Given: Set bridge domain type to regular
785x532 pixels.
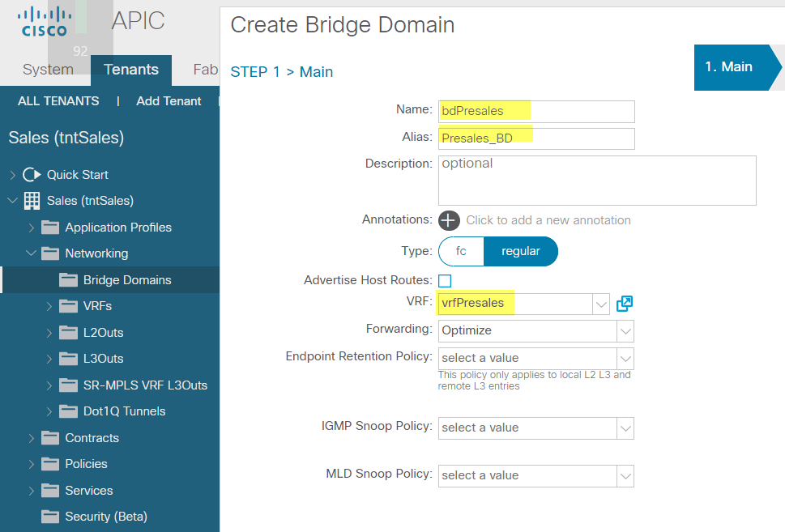Looking at the screenshot, I should click(x=521, y=251).
